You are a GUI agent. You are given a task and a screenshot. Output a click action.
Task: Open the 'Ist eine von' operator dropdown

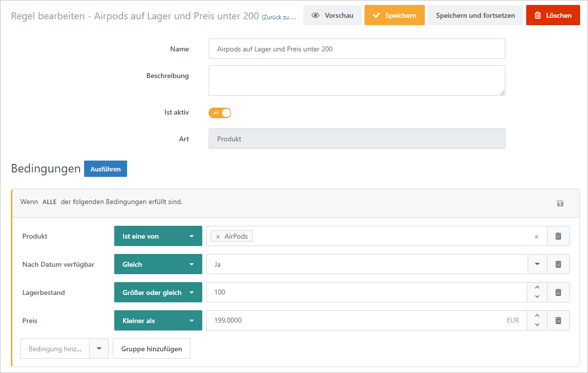tap(158, 236)
